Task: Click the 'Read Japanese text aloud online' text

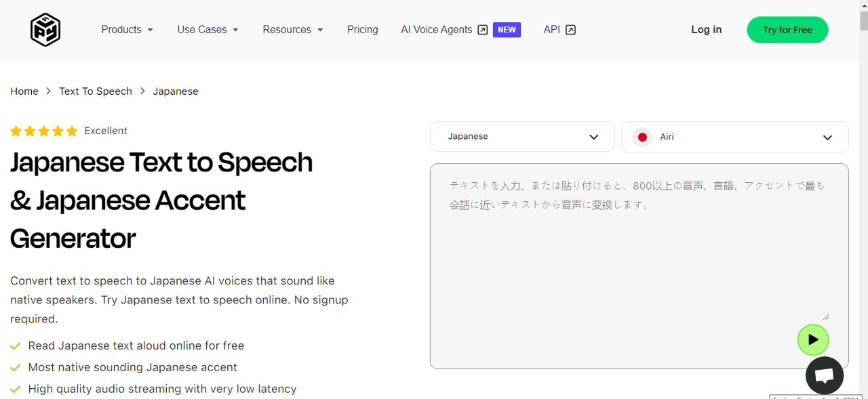Action: pos(136,346)
